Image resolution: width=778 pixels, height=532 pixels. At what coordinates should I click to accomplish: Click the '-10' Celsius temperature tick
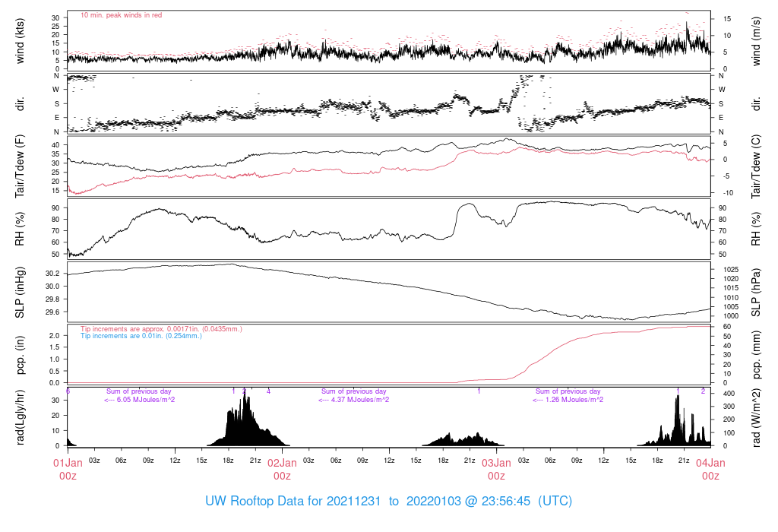(x=728, y=193)
